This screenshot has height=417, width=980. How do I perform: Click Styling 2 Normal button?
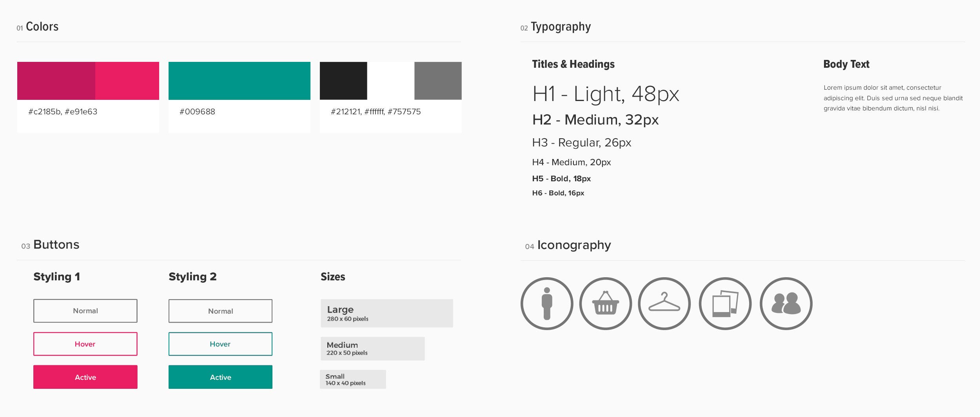pyautogui.click(x=220, y=311)
